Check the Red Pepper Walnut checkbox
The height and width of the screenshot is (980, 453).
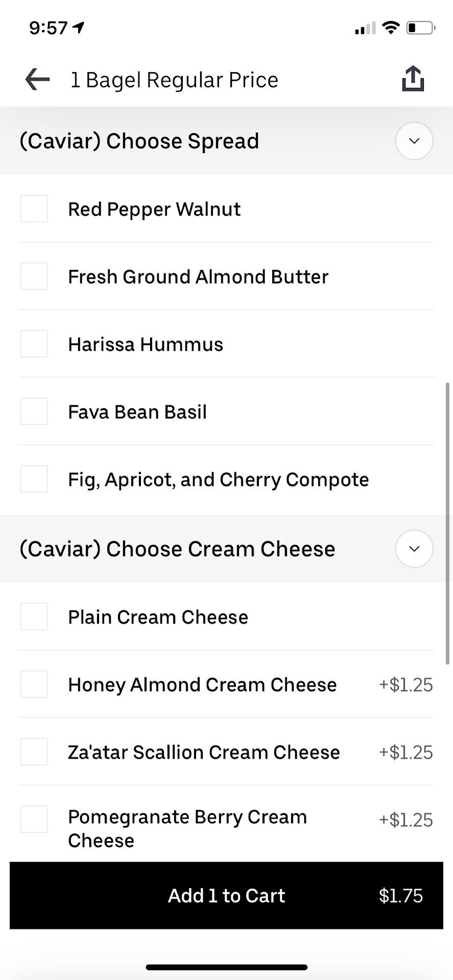[x=34, y=209]
